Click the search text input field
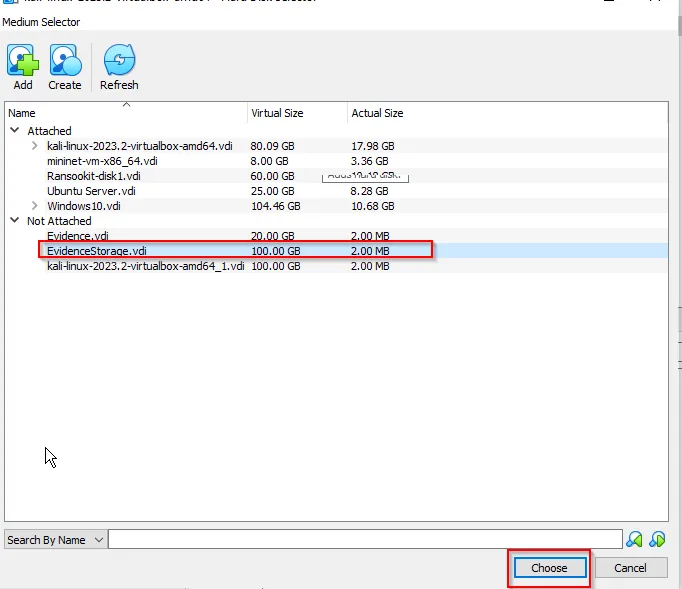The image size is (682, 589). click(364, 540)
